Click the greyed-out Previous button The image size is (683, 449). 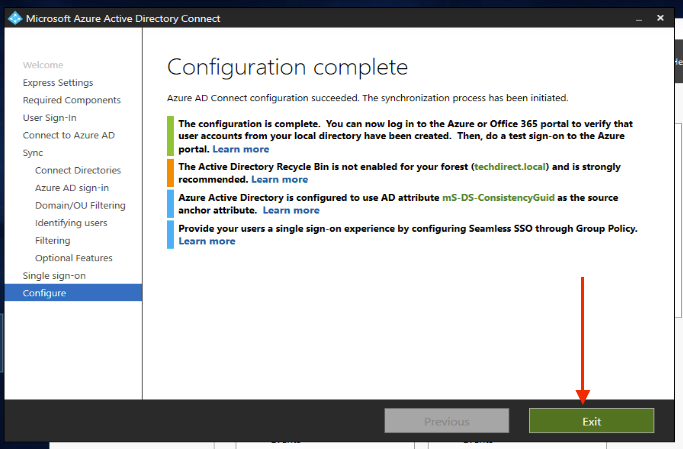coord(446,421)
